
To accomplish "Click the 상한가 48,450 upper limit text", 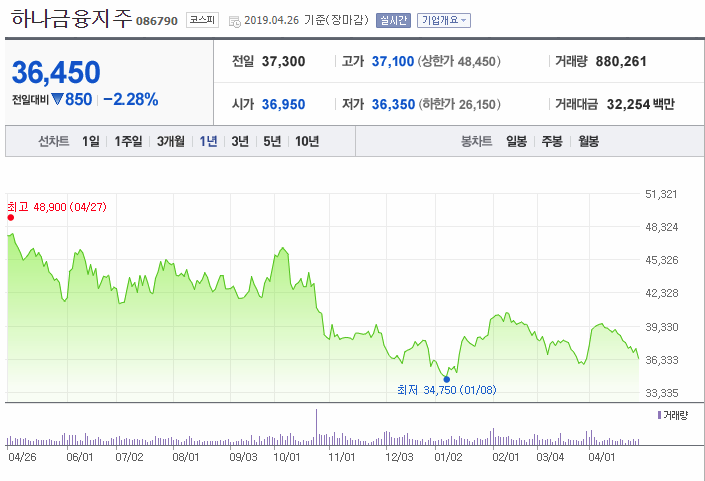I will [x=459, y=61].
